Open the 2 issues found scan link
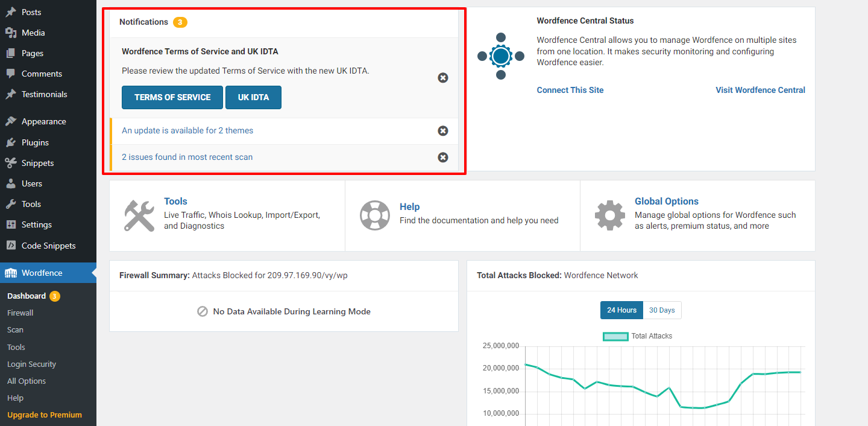Image resolution: width=868 pixels, height=426 pixels. tap(187, 157)
